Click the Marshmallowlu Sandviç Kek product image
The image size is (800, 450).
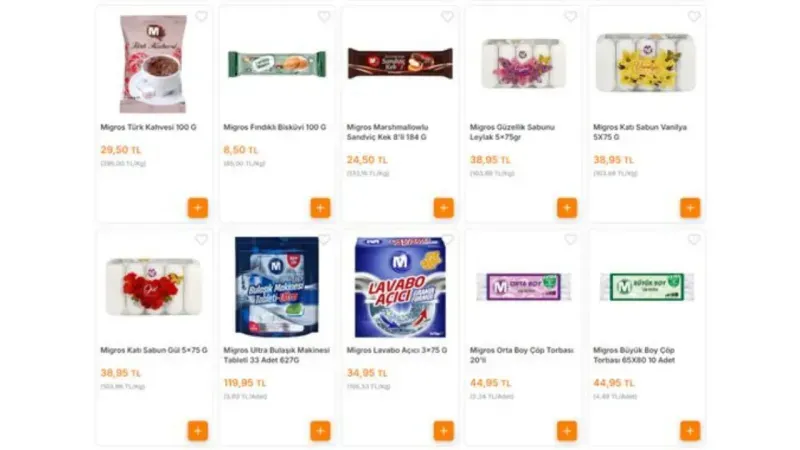(x=400, y=63)
